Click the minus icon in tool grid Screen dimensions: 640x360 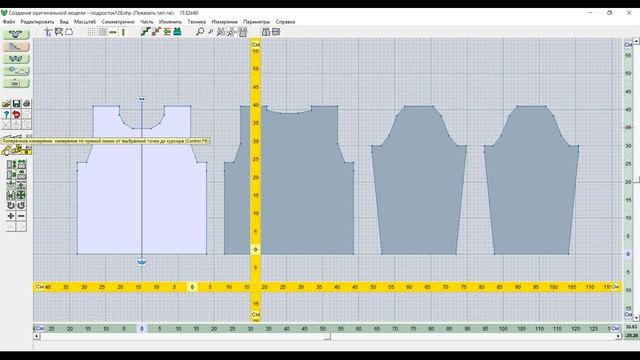click(x=21, y=216)
